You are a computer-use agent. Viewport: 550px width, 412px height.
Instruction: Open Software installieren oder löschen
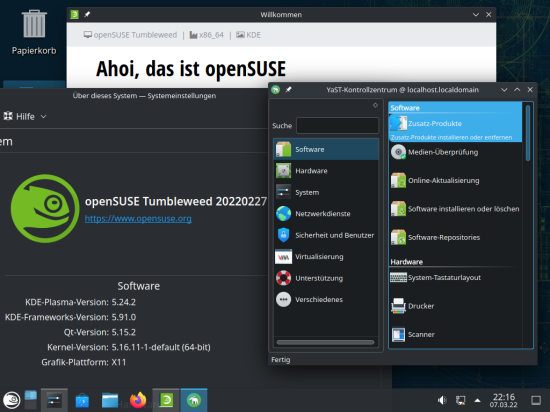pyautogui.click(x=455, y=209)
